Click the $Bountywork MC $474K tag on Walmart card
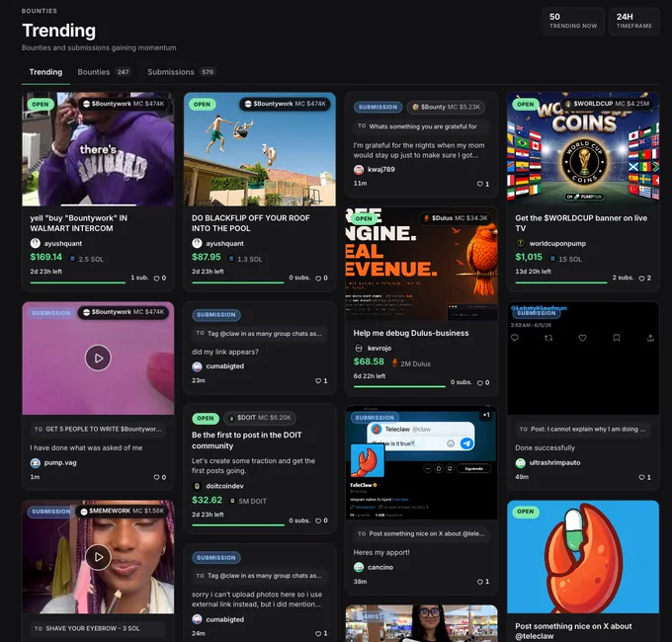This screenshot has width=672, height=642. (x=124, y=104)
